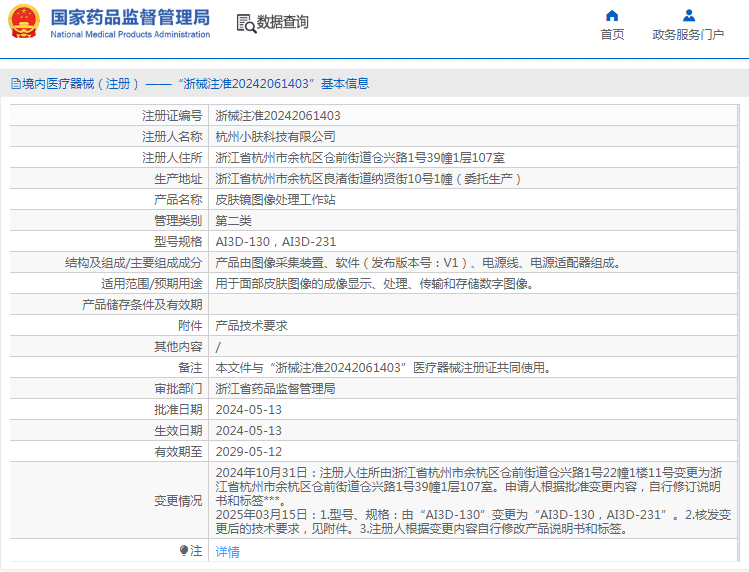Go to 首页 link text
This screenshot has width=749, height=572.
coord(612,34)
